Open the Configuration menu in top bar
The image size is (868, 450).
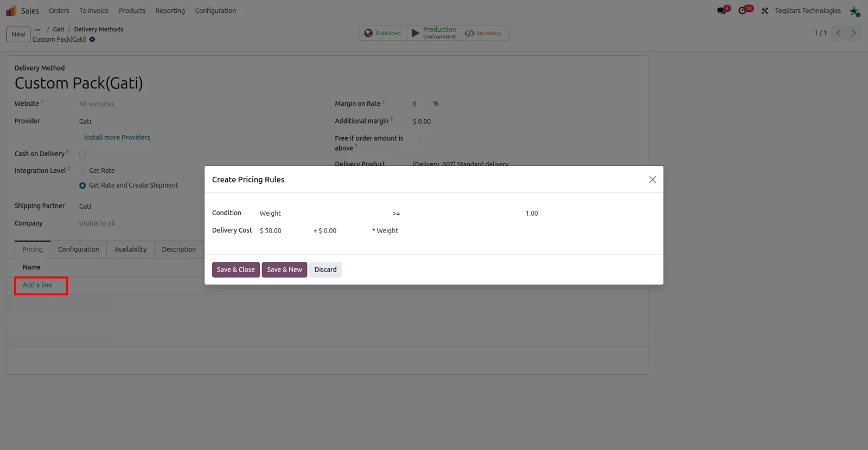[215, 11]
